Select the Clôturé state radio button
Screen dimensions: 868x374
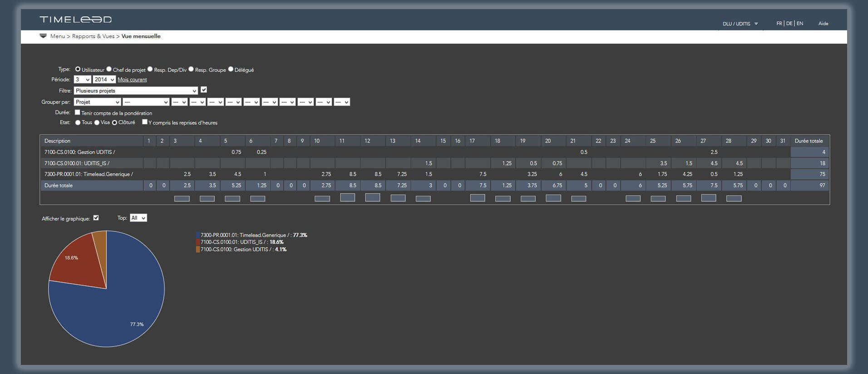[114, 123]
